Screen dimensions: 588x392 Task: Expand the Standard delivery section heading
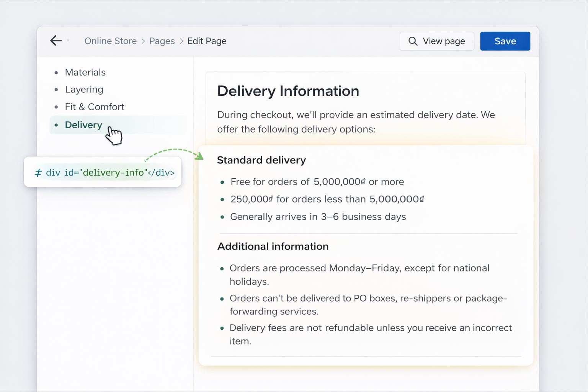[261, 160]
